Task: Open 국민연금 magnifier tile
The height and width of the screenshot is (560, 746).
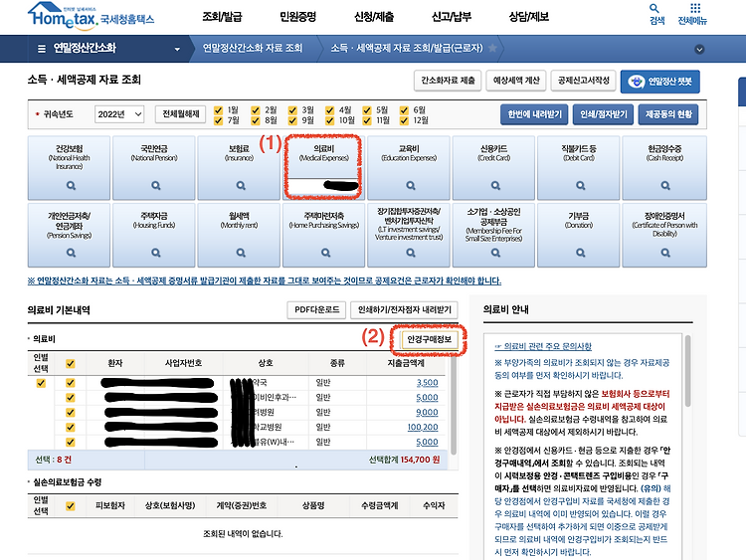Action: click(154, 167)
